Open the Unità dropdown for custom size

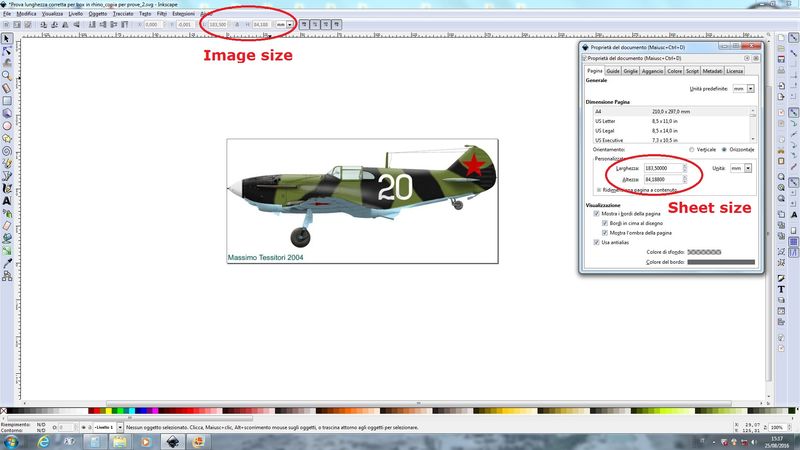740,168
